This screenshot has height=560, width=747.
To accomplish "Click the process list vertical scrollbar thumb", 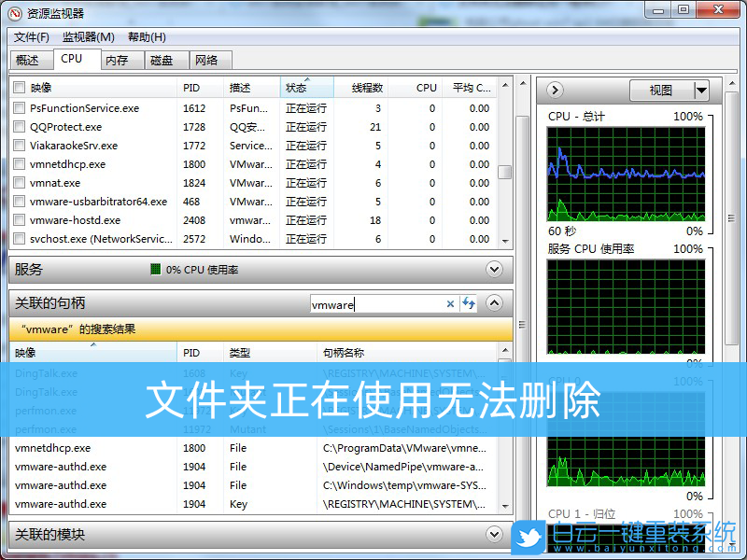I will click(x=504, y=172).
